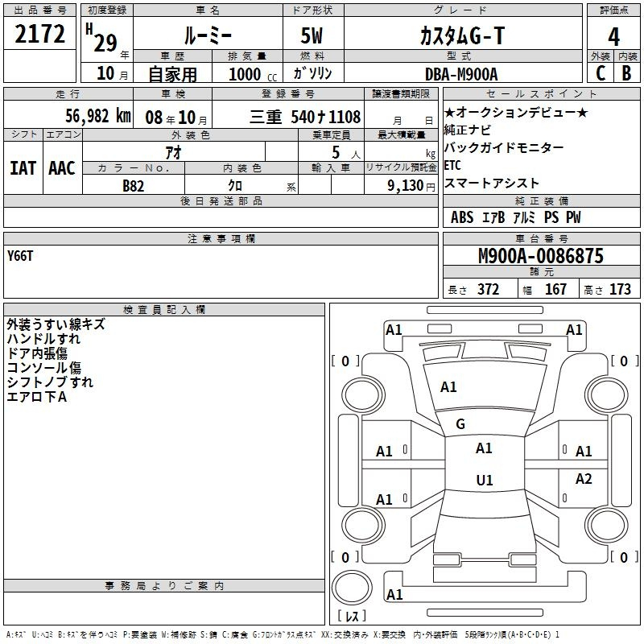Viewport: 644px width, 644px height.
Task: Click the mileage value 56,982 km
Action: [98, 116]
